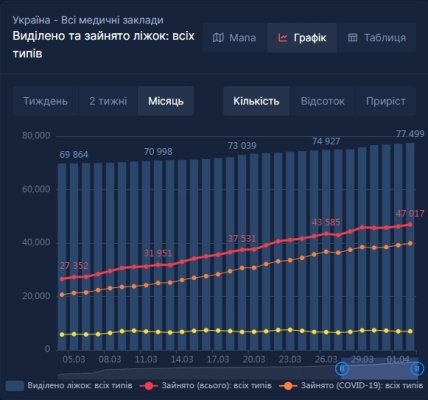The image size is (428, 400).
Task: Click the first blue bar labeled 69 864
Action: [x=62, y=257]
